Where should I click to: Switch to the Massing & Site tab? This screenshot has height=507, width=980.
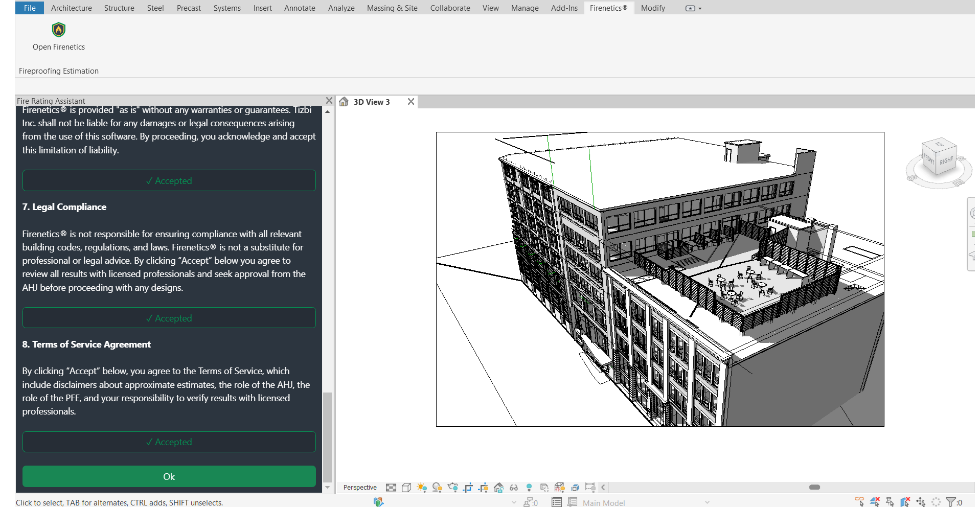392,8
